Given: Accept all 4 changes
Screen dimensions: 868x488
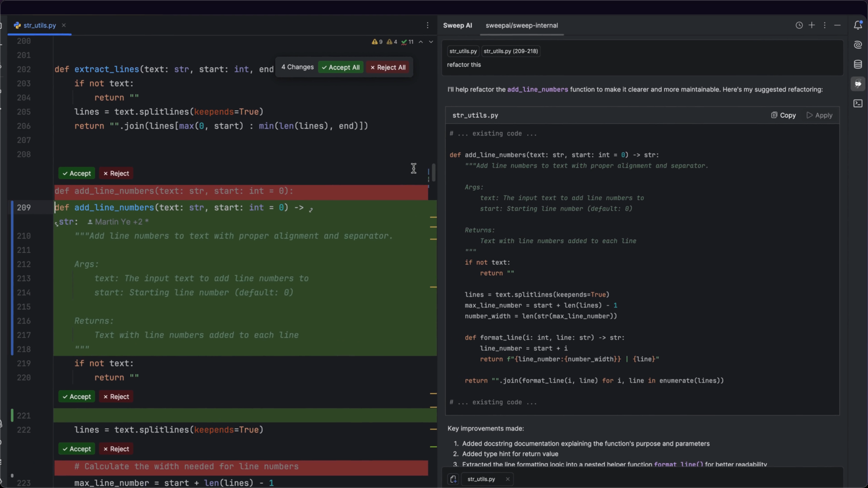Looking at the screenshot, I should coord(341,67).
